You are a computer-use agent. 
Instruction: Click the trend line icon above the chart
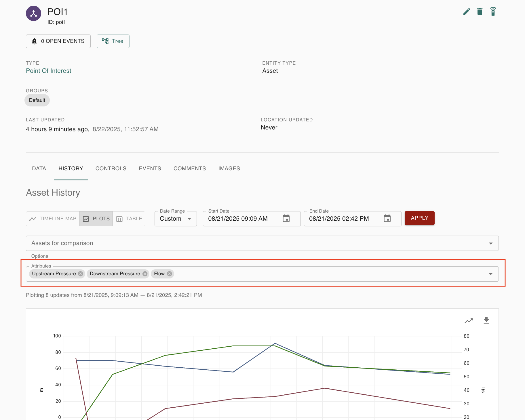pyautogui.click(x=469, y=320)
